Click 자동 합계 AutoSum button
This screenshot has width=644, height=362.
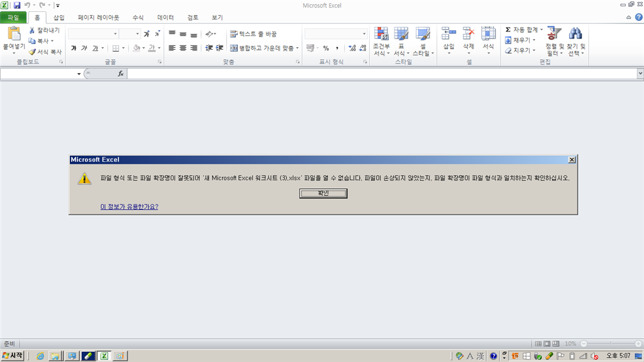[521, 30]
